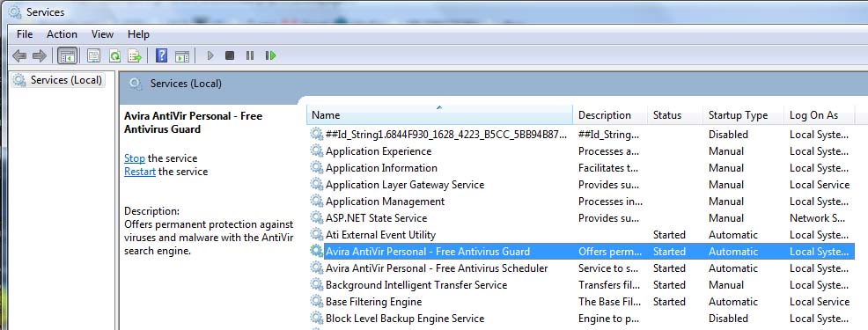Click Services (Local) heading in the details pane
Screen dimensions: 868x330
click(x=186, y=84)
